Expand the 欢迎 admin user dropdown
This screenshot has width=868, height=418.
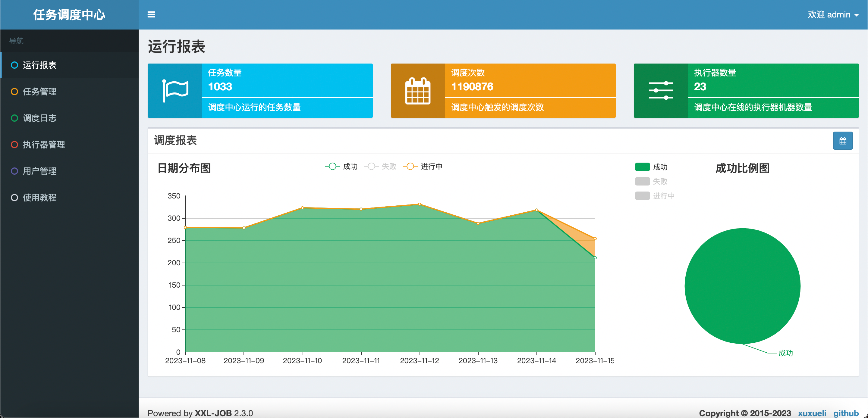833,15
